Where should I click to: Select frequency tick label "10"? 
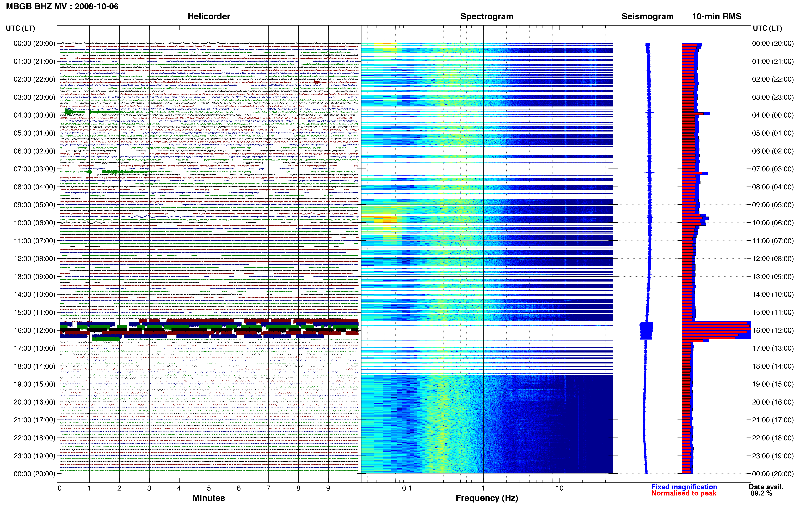559,488
